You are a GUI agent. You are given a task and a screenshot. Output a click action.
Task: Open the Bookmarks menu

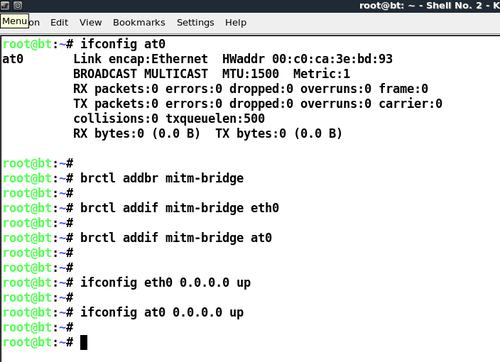pos(139,23)
